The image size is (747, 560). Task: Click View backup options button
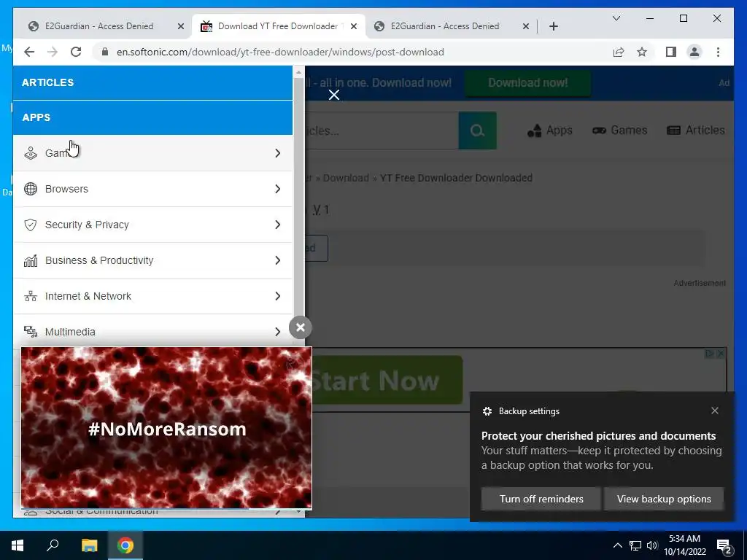pyautogui.click(x=664, y=499)
